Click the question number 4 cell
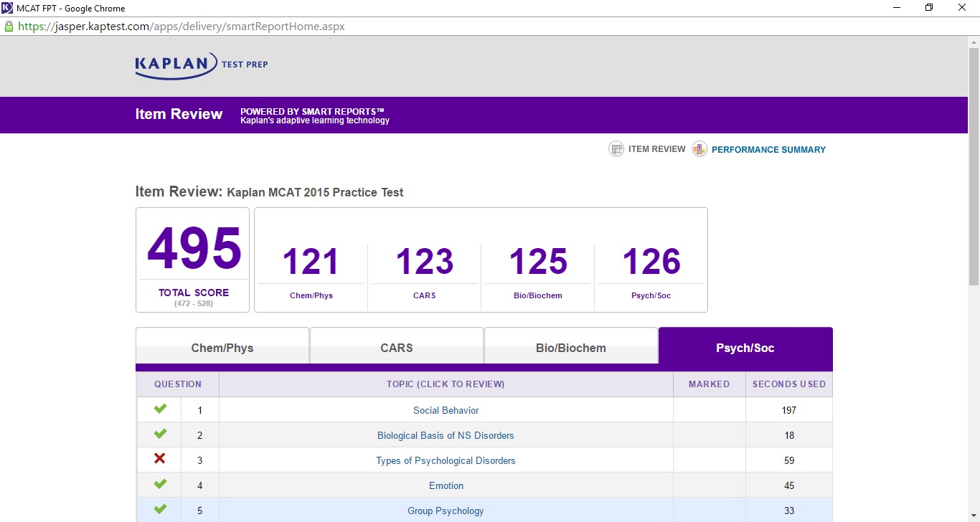Screen dimensions: 980x522 tap(200, 485)
